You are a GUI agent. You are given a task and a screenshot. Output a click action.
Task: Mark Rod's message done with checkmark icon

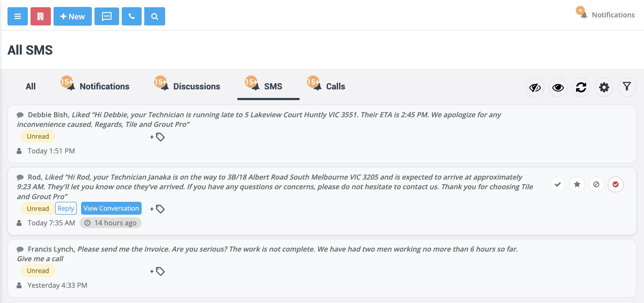(x=558, y=184)
